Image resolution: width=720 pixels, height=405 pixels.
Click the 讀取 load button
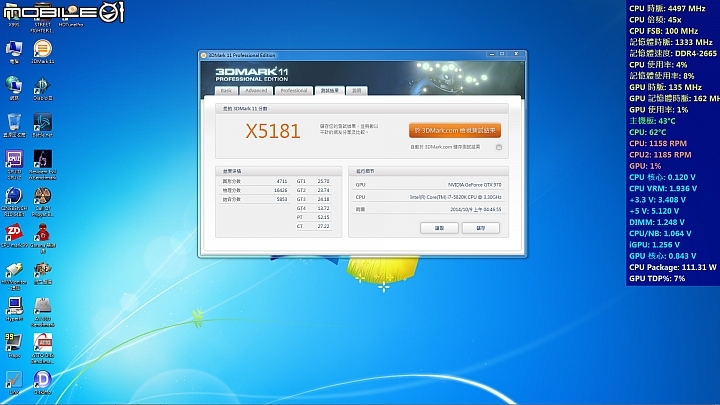tap(439, 228)
